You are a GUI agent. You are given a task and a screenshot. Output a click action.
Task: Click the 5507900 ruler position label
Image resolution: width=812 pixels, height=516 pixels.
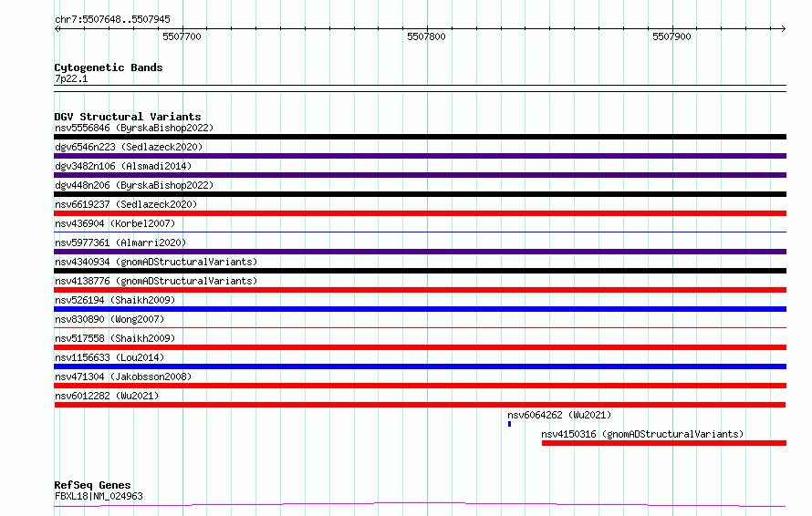point(671,36)
